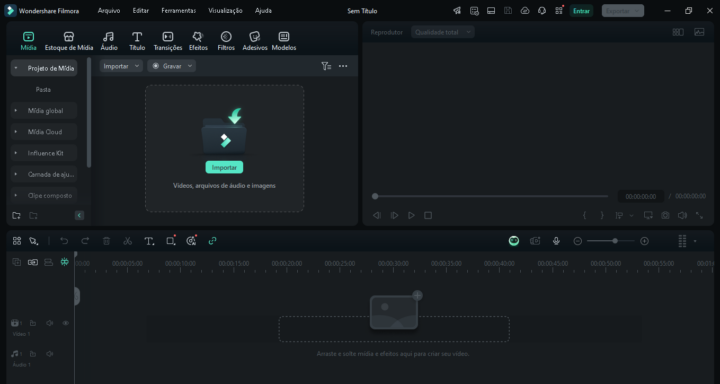Open the Mídia tab
The height and width of the screenshot is (384, 720).
[28, 41]
